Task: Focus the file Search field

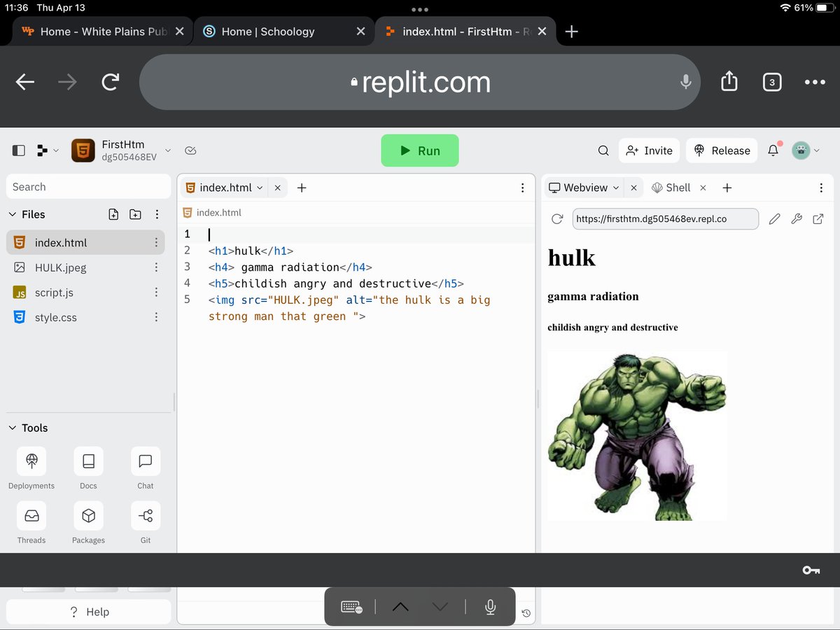Action: (x=89, y=187)
